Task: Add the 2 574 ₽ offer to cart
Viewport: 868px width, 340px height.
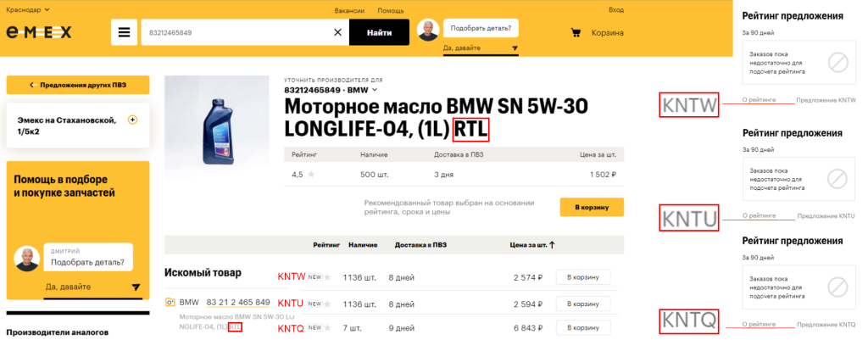Action: [x=583, y=277]
